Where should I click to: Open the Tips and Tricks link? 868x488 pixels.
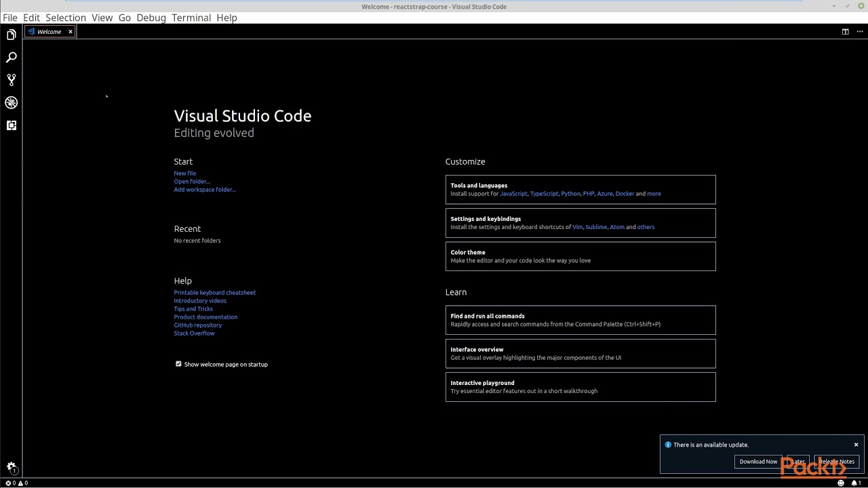click(x=193, y=309)
